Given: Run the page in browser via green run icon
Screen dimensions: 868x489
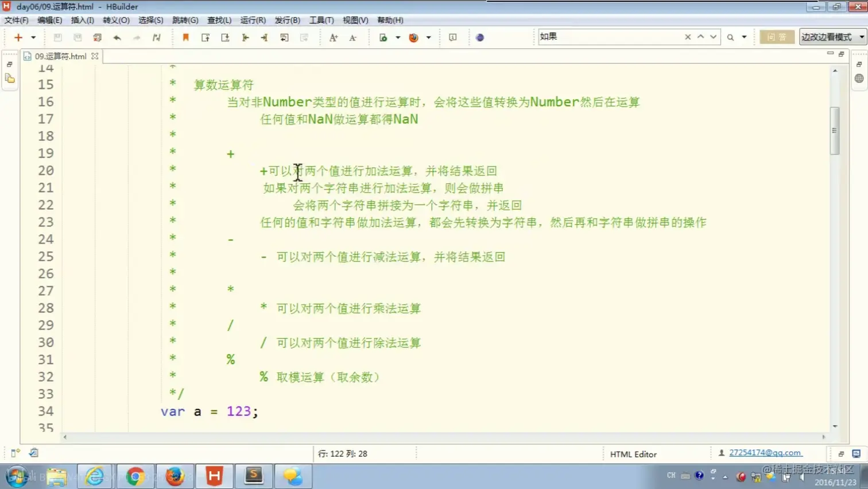Looking at the screenshot, I should coord(383,37).
